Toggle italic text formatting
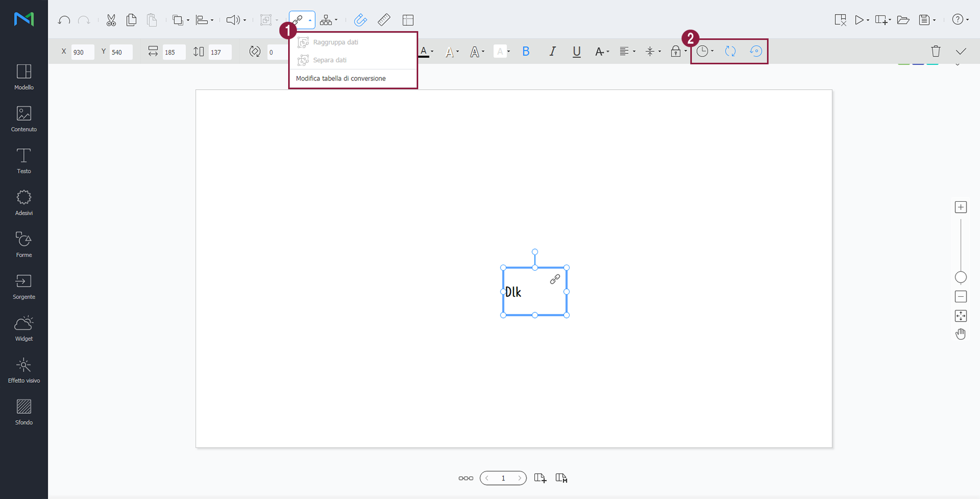The image size is (980, 499). coord(552,51)
